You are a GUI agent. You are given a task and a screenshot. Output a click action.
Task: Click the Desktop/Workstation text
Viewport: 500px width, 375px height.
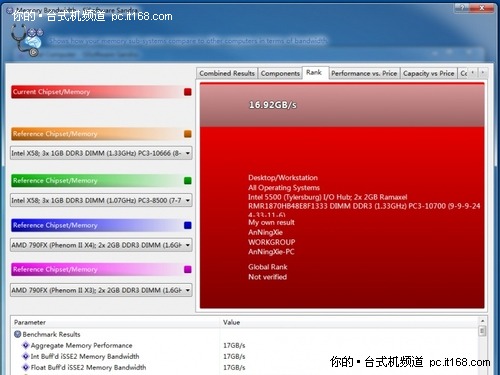(x=283, y=178)
